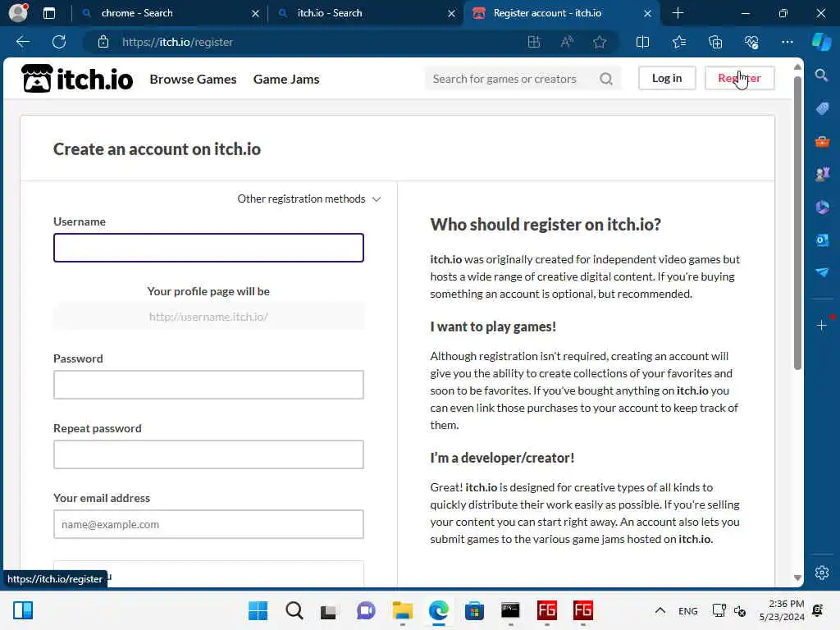This screenshot has height=630, width=840.
Task: Close the chrome - Search tab
Action: point(255,13)
